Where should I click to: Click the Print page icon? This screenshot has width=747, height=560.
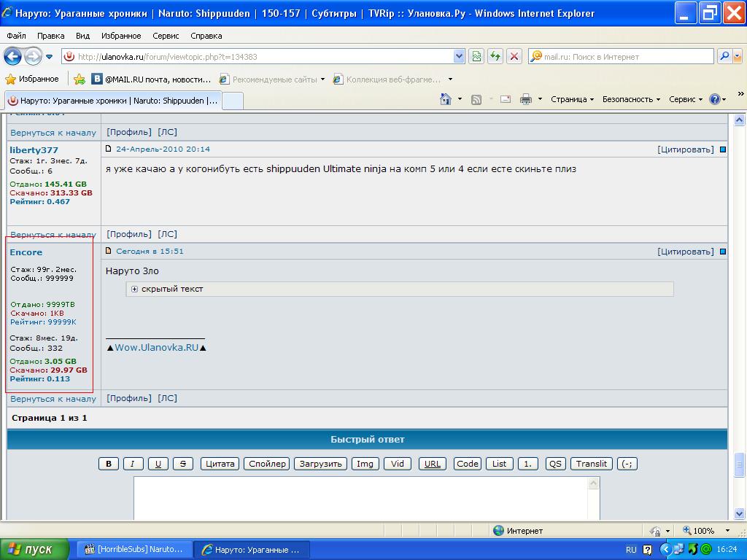(x=525, y=99)
